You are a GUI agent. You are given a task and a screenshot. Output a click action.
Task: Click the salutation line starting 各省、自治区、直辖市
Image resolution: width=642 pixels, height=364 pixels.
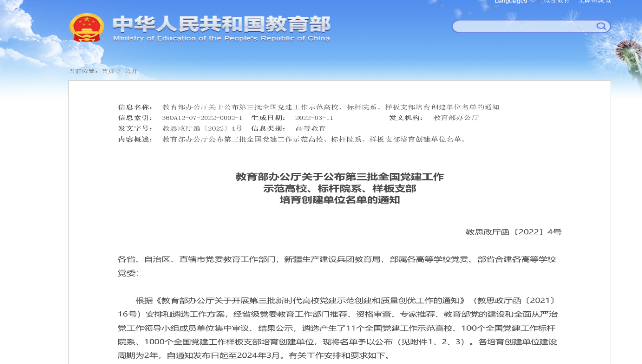point(337,259)
